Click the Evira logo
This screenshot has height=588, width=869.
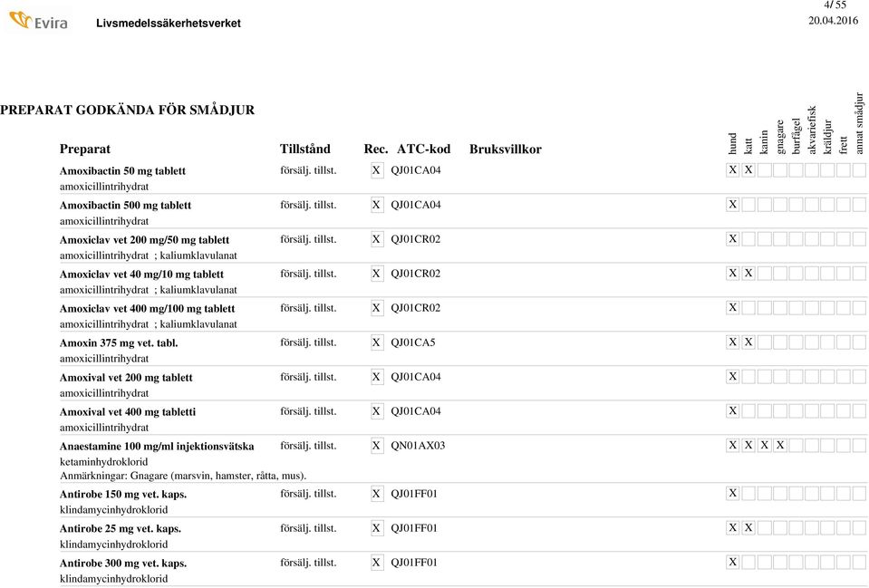[x=39, y=21]
